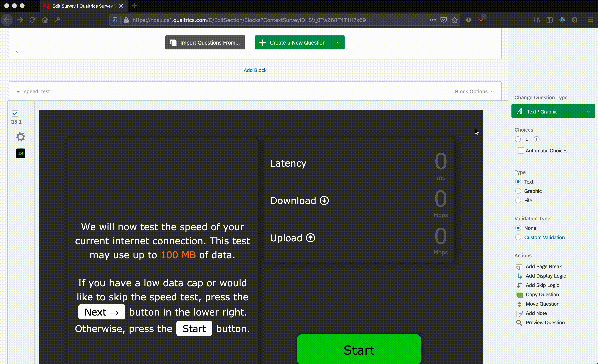Viewport: 598px width, 364px height.
Task: Open the Library icon in toolbar
Action: click(537, 20)
